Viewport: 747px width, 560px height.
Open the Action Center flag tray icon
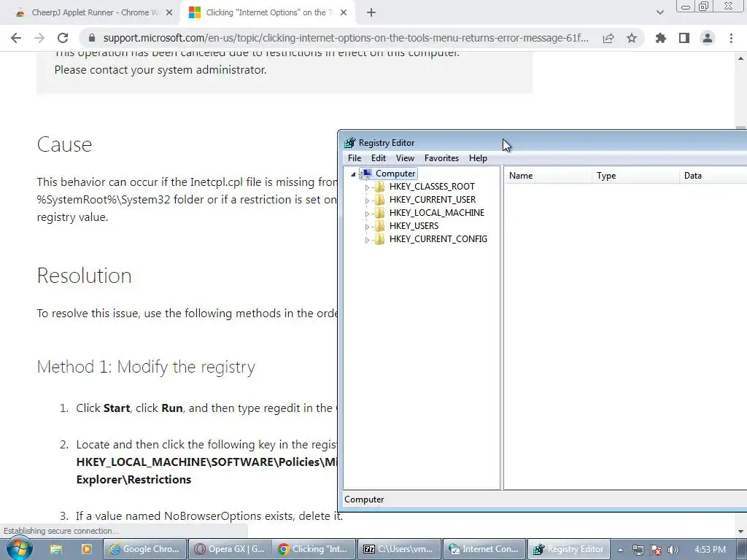656,550
